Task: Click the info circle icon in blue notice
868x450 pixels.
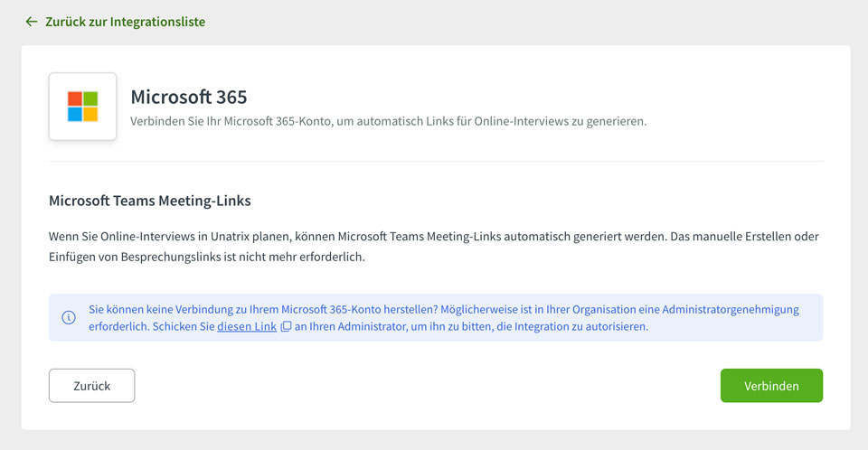Action: [69, 318]
